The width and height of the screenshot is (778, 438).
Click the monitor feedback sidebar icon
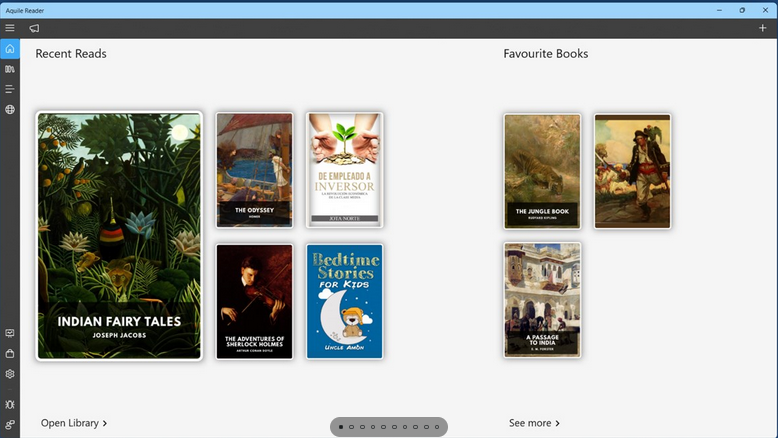pos(10,333)
